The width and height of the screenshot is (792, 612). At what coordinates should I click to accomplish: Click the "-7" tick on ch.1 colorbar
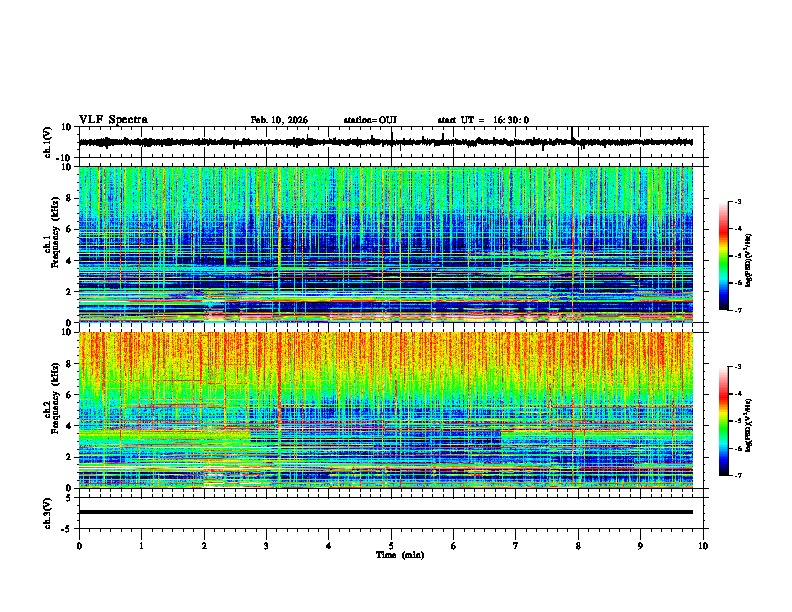738,310
